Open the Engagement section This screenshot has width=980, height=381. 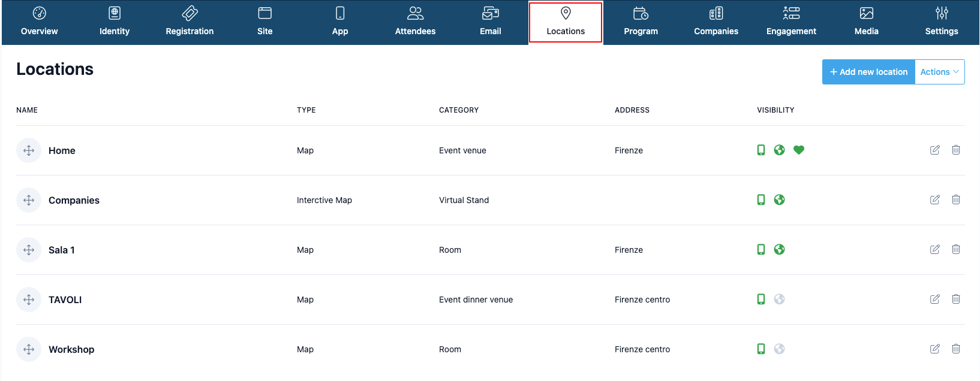tap(791, 22)
